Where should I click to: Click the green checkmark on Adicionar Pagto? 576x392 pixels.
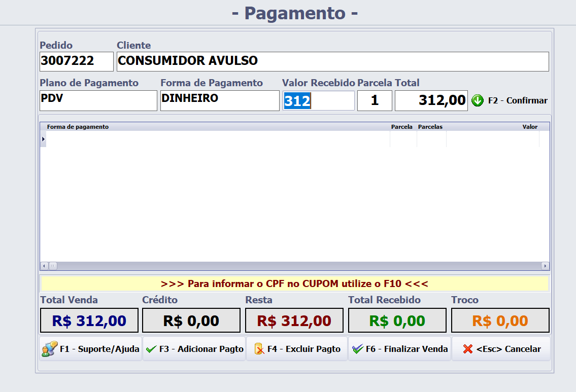(151, 349)
